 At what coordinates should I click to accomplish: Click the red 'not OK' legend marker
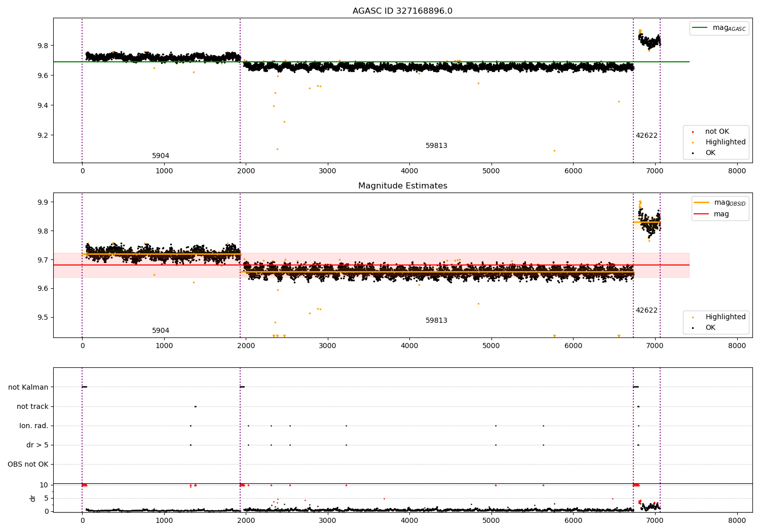point(693,132)
